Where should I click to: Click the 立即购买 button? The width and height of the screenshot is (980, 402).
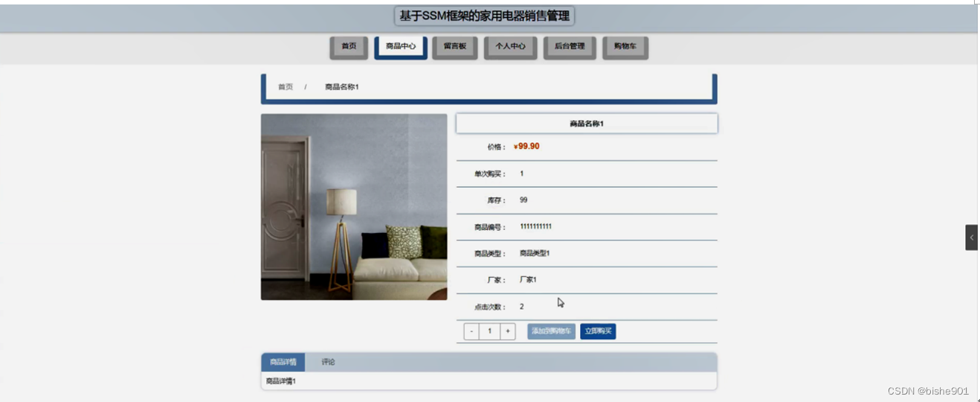tap(598, 331)
